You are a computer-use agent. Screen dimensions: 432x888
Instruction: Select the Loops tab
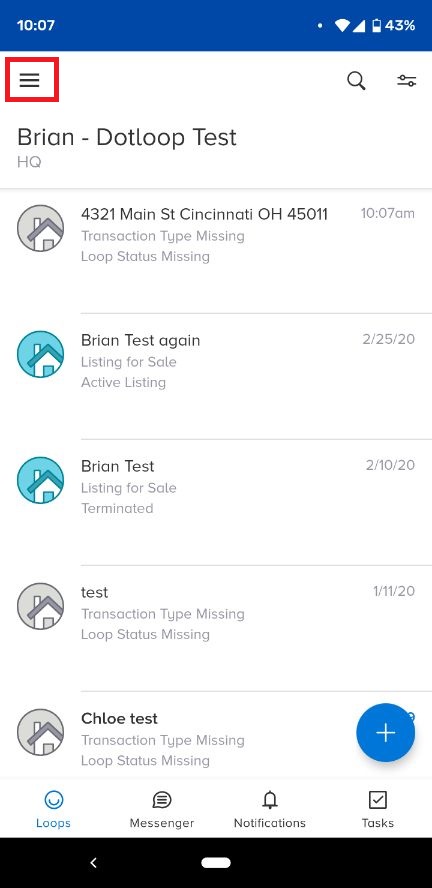pos(53,810)
